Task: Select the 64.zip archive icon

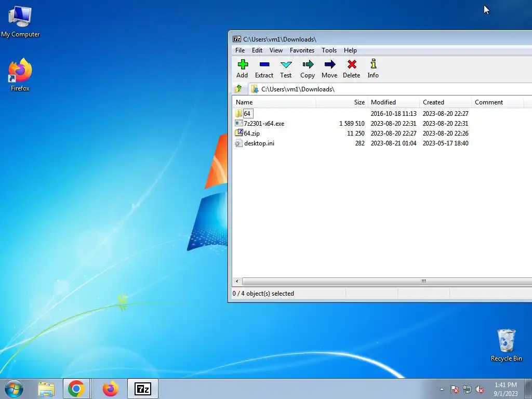Action: [239, 133]
